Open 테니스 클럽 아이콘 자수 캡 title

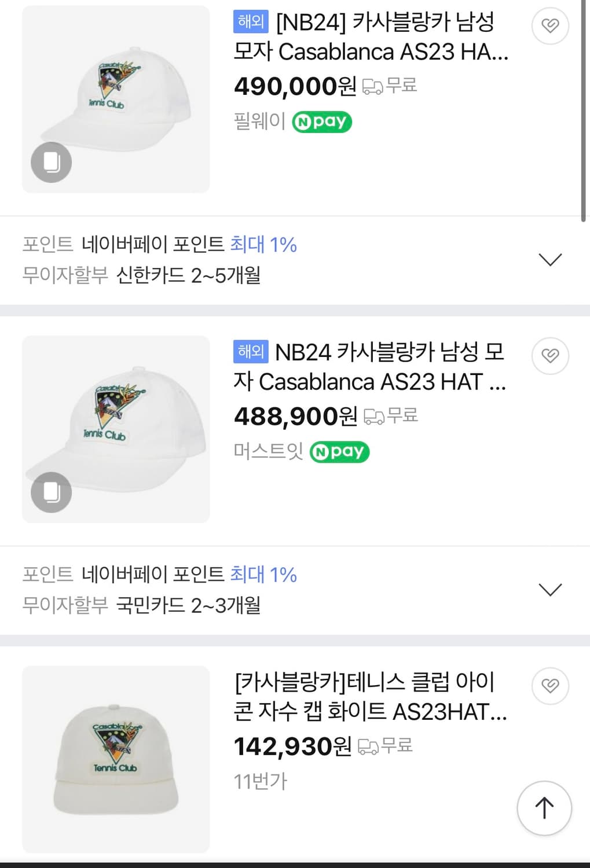371,697
